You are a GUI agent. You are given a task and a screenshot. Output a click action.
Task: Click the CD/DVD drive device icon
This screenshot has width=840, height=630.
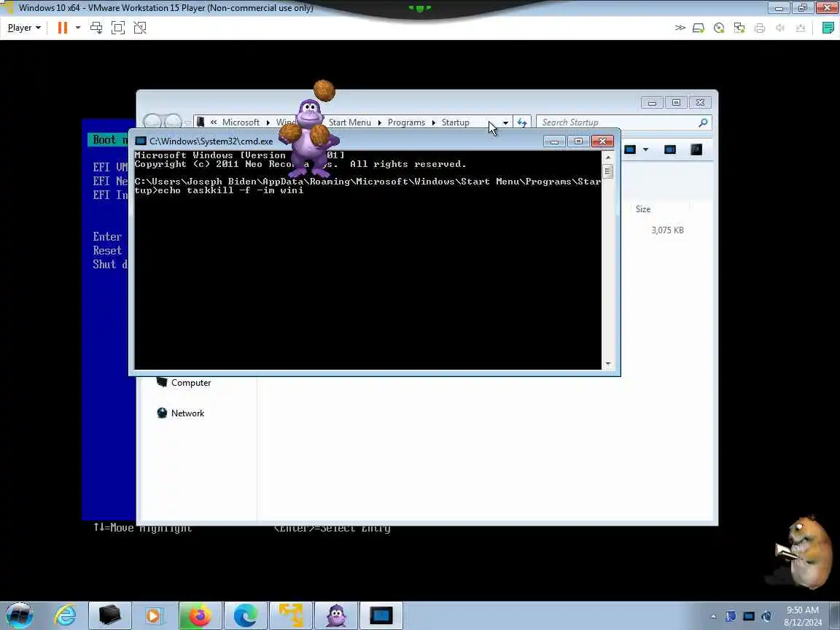[x=719, y=28]
